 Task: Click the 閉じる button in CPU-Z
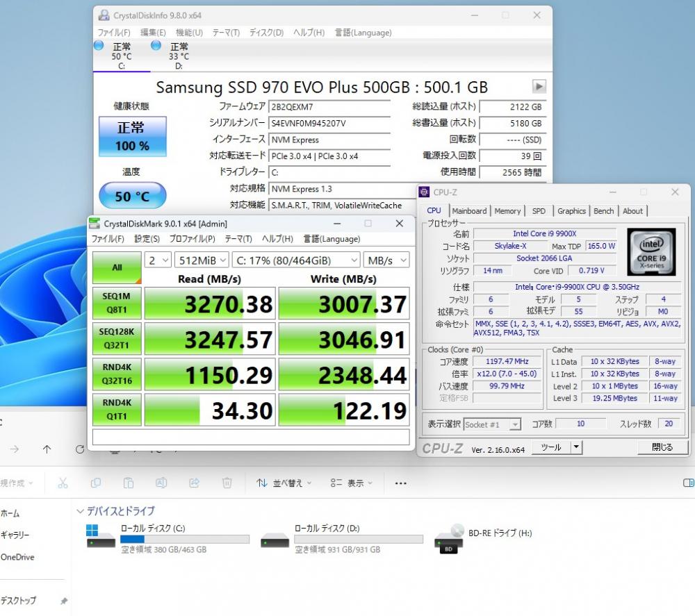coord(662,447)
